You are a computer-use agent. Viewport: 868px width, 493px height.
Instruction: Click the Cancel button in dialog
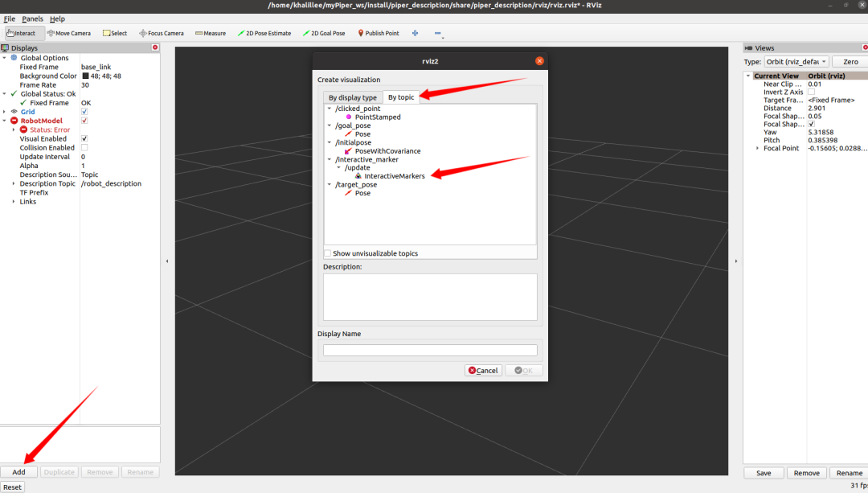[x=483, y=371]
